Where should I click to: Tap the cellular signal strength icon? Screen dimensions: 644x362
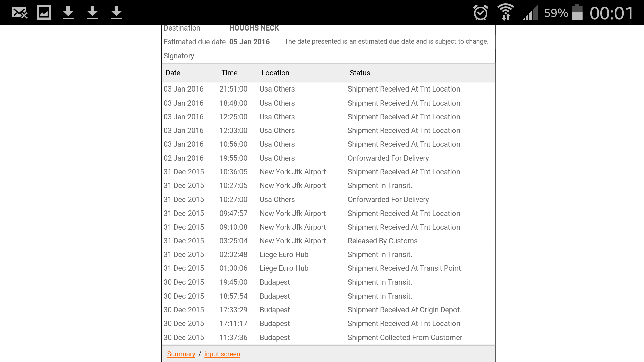coord(530,13)
